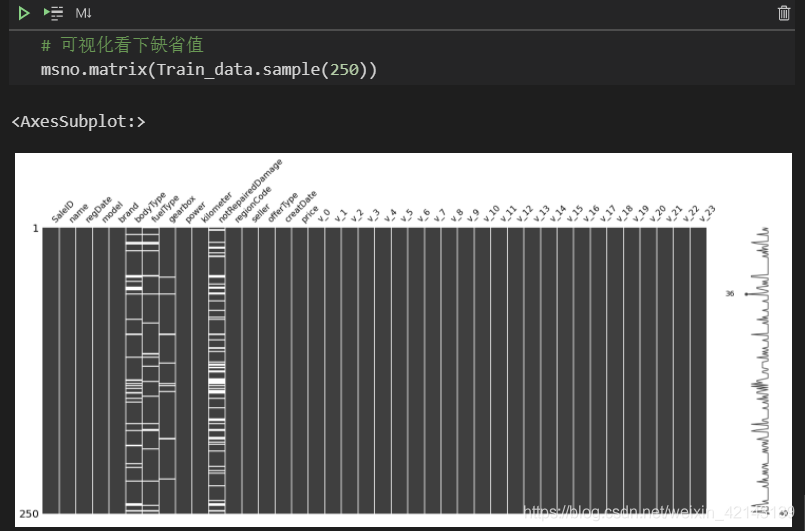Click the v_23 column label
Screen dimensions: 805x531
[x=706, y=214]
